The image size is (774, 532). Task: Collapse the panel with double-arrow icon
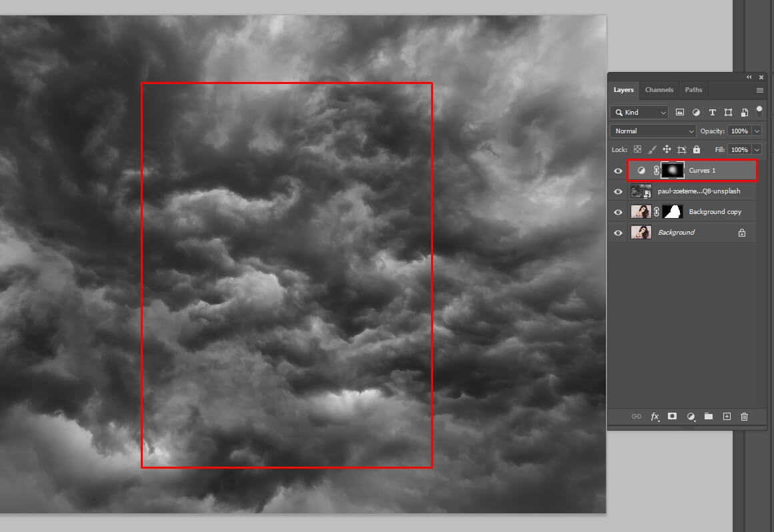coord(749,77)
